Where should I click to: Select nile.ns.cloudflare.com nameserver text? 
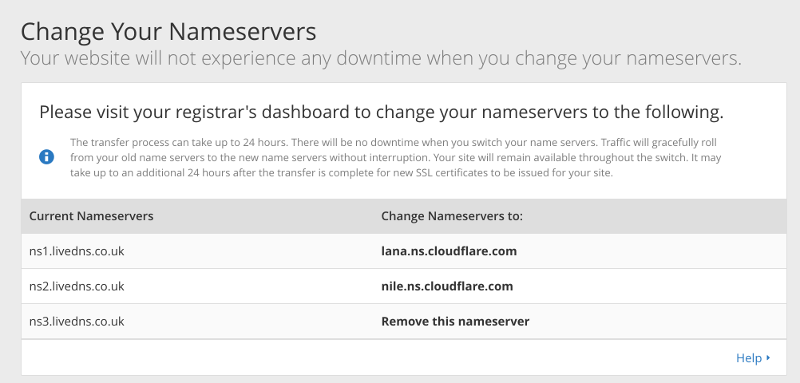pyautogui.click(x=447, y=286)
